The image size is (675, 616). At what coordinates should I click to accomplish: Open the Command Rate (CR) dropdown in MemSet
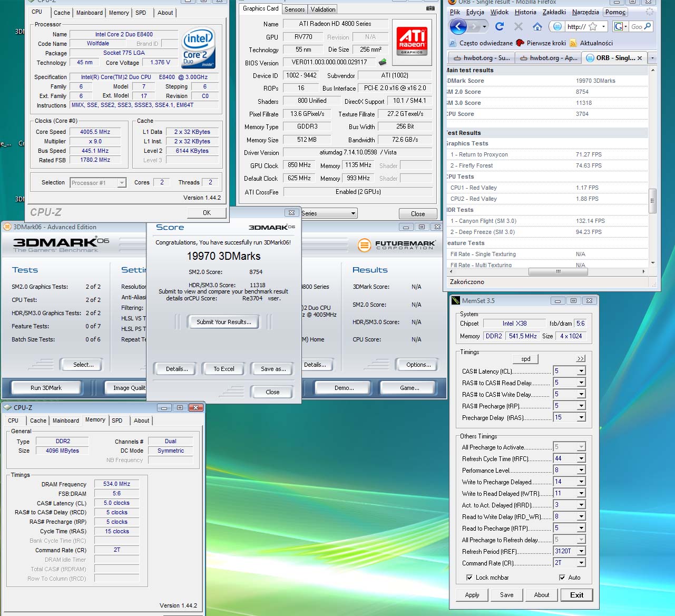pos(581,563)
